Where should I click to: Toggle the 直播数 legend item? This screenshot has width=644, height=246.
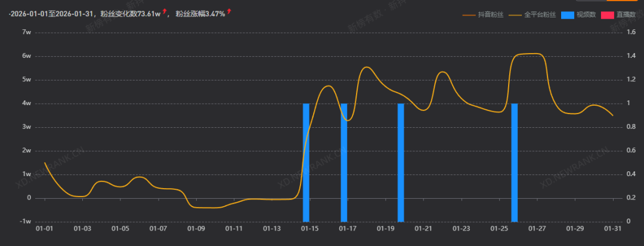click(x=627, y=14)
